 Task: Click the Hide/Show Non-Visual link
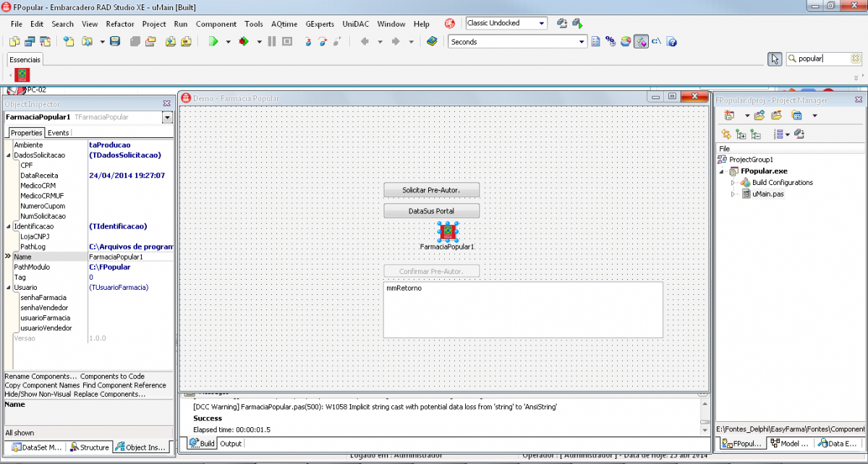[x=38, y=394]
